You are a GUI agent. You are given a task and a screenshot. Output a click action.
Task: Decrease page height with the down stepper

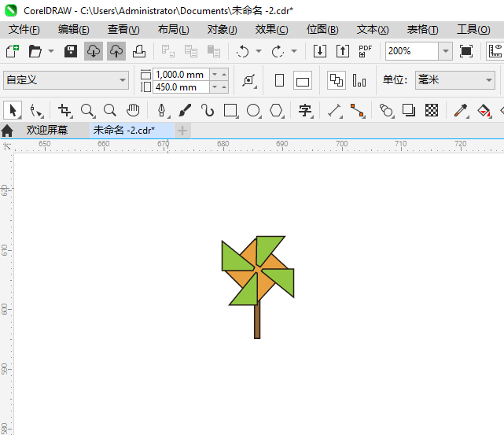click(215, 87)
